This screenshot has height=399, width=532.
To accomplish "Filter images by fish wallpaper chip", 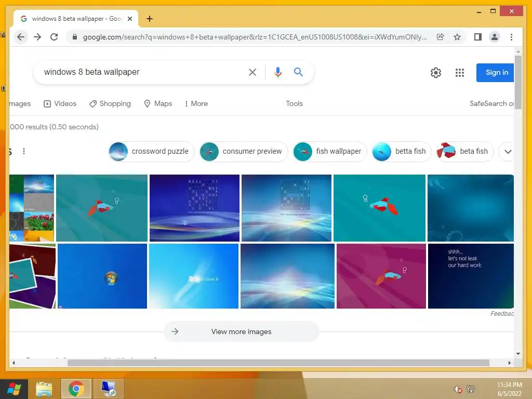I will [330, 151].
